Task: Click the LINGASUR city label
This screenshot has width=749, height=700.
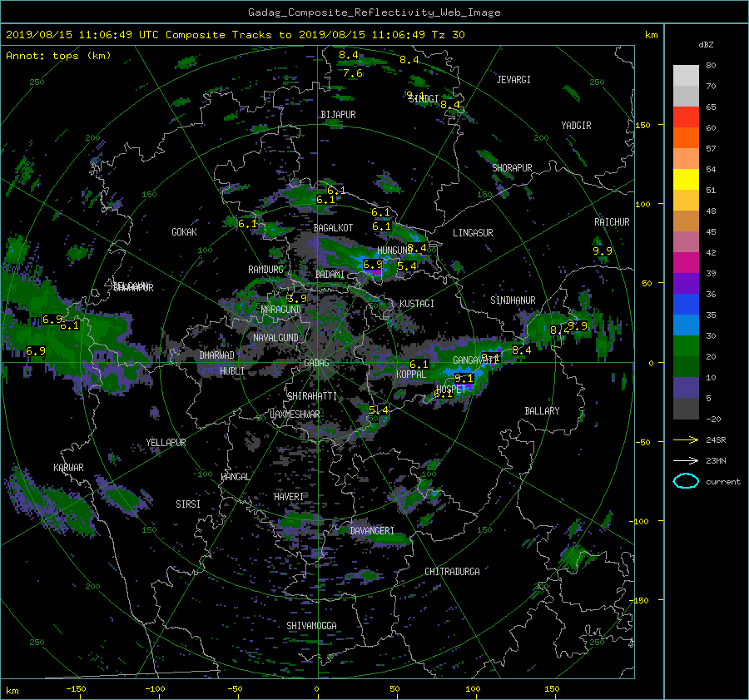Action: 473,233
